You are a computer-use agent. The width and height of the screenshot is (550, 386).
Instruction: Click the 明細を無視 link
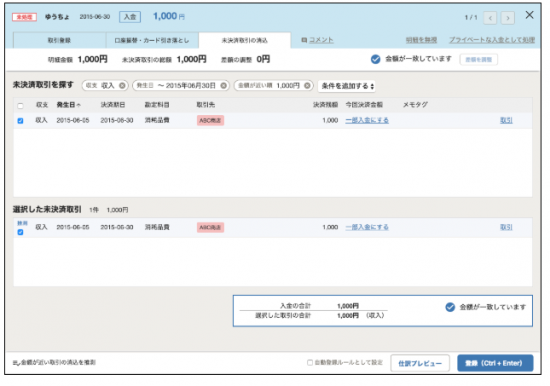[421, 40]
